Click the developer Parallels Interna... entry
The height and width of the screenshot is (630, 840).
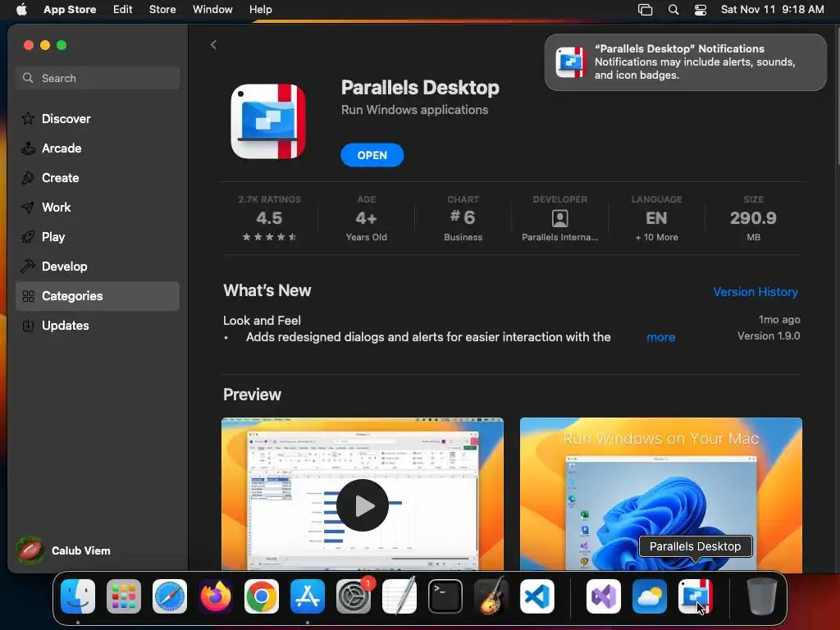(559, 220)
